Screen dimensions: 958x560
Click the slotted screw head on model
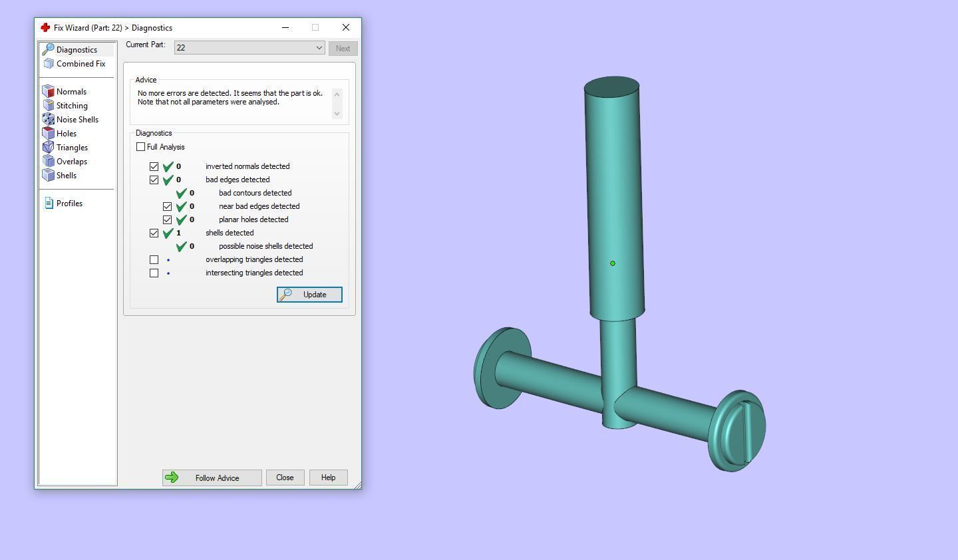pyautogui.click(x=737, y=431)
